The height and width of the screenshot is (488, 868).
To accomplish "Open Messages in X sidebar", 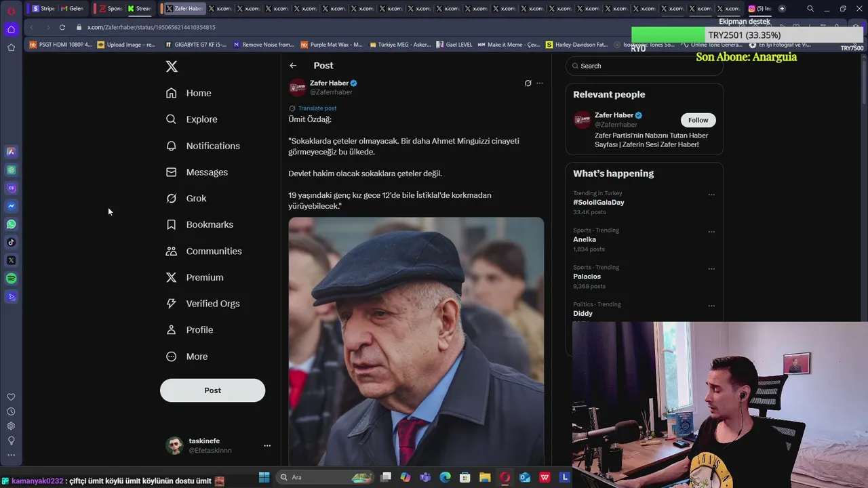I will [197, 172].
